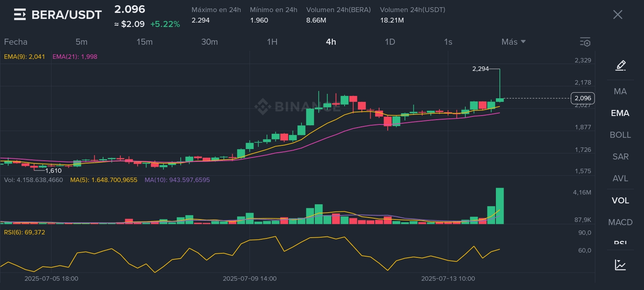Click the MA(5) volume label

tap(104, 180)
